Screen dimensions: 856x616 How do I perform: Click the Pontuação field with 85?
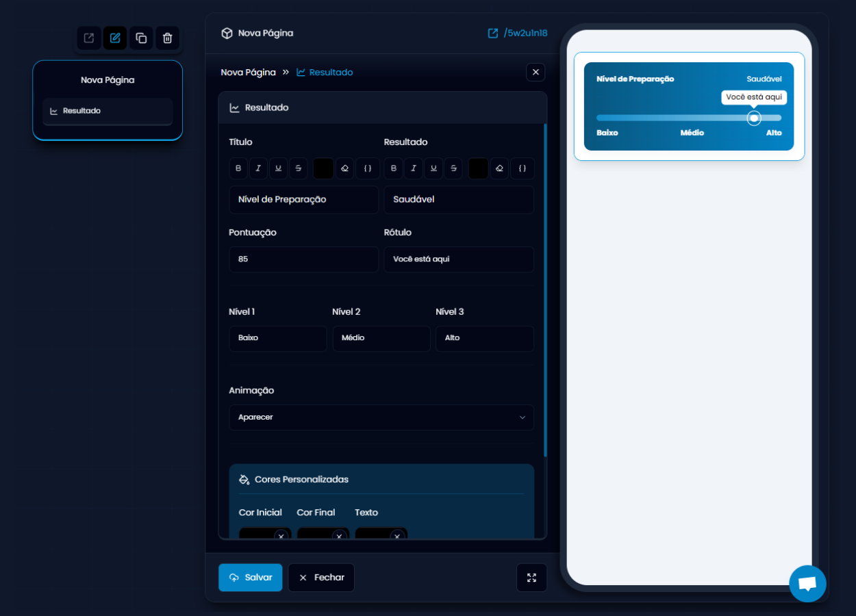click(303, 259)
